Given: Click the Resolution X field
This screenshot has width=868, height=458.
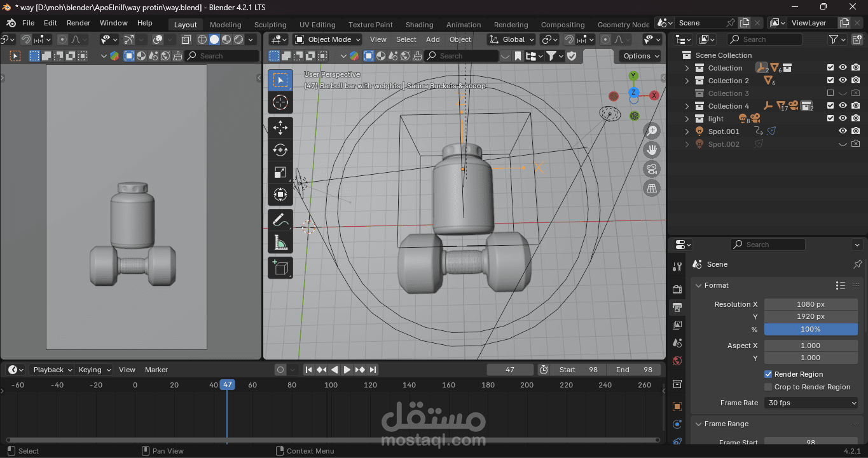Looking at the screenshot, I should coord(811,304).
